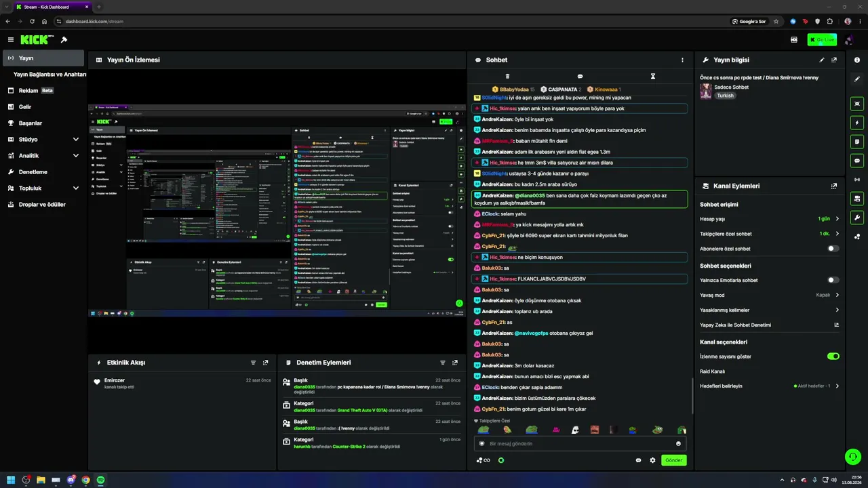Open Droplar ve ödüller in sidebar

(x=44, y=204)
